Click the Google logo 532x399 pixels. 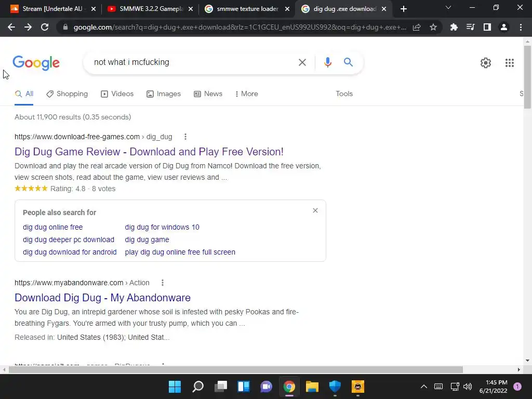(36, 63)
